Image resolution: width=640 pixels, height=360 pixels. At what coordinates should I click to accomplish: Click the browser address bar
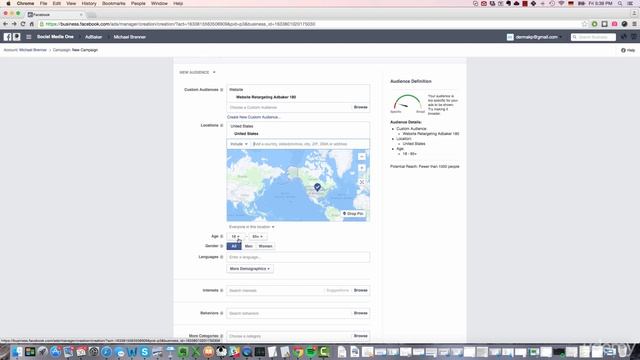310,24
